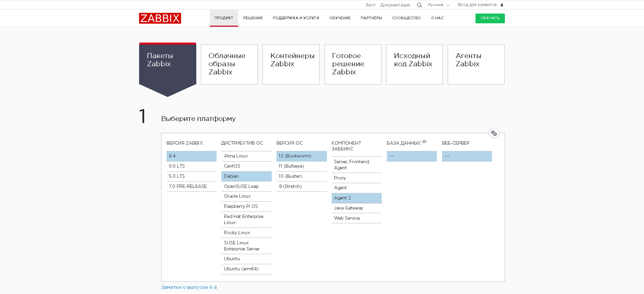Select Debian distribution
The image size is (644, 294).
click(246, 176)
